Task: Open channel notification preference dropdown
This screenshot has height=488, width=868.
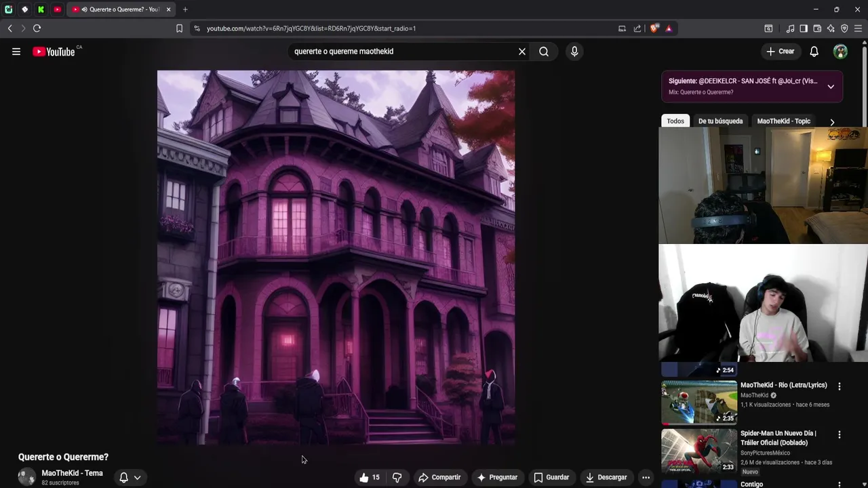Action: click(x=130, y=477)
